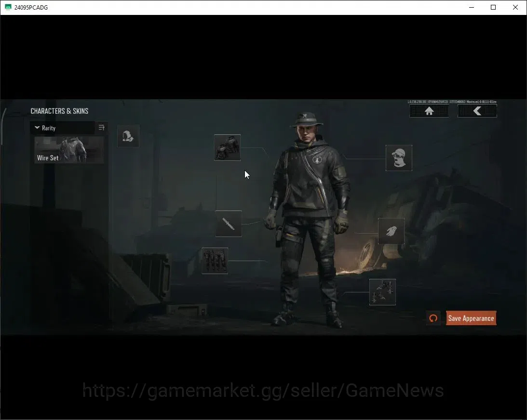The height and width of the screenshot is (420, 527).
Task: Click the 24095PCADG window title
Action: point(31,7)
